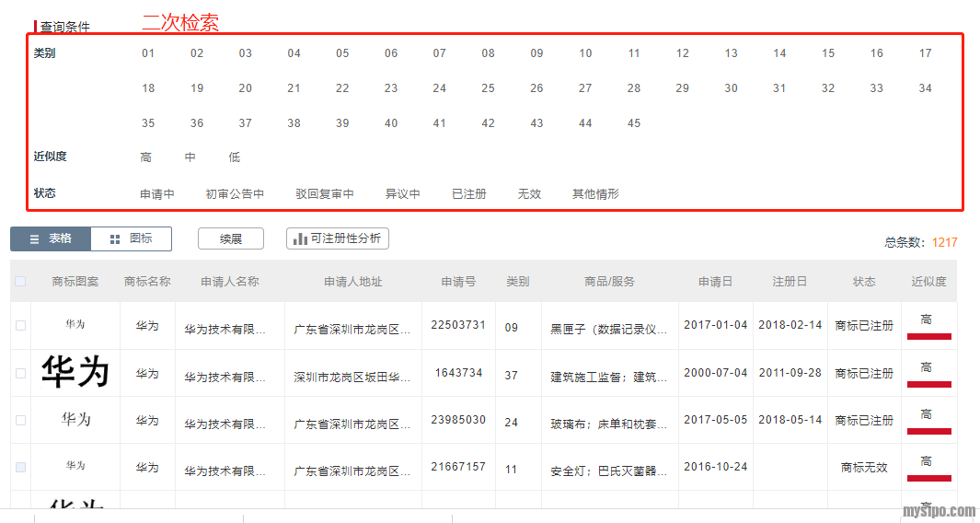Filter by category 09
The height and width of the screenshot is (523, 980).
(x=536, y=53)
